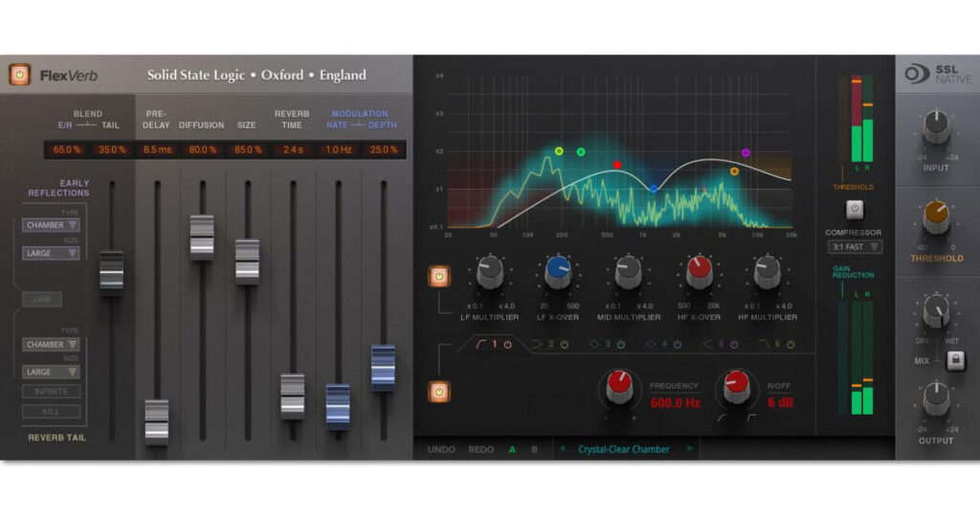Select EQ band 2 tab
The image size is (980, 515).
click(550, 345)
